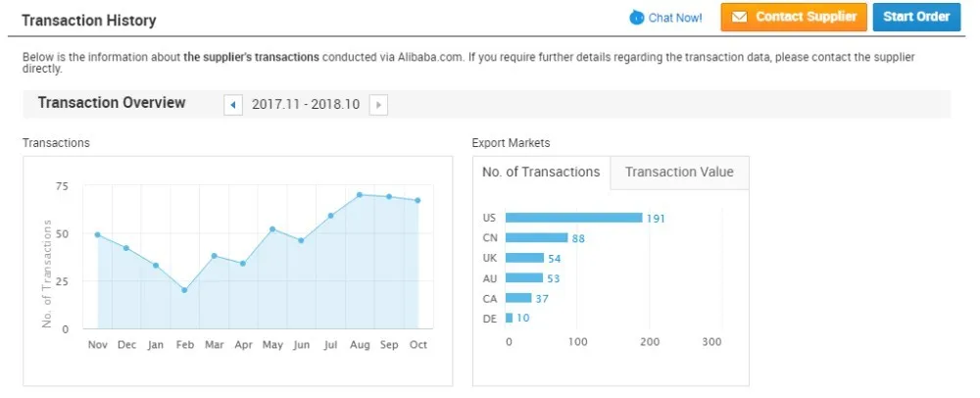Click the August peak data point
Image resolution: width=980 pixels, height=398 pixels.
[360, 195]
